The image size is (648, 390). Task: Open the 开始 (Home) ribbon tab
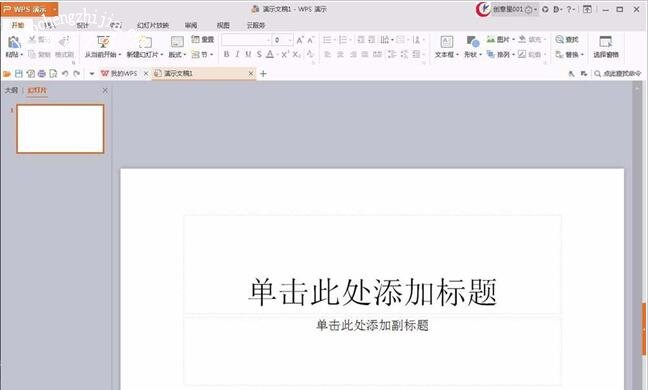17,25
